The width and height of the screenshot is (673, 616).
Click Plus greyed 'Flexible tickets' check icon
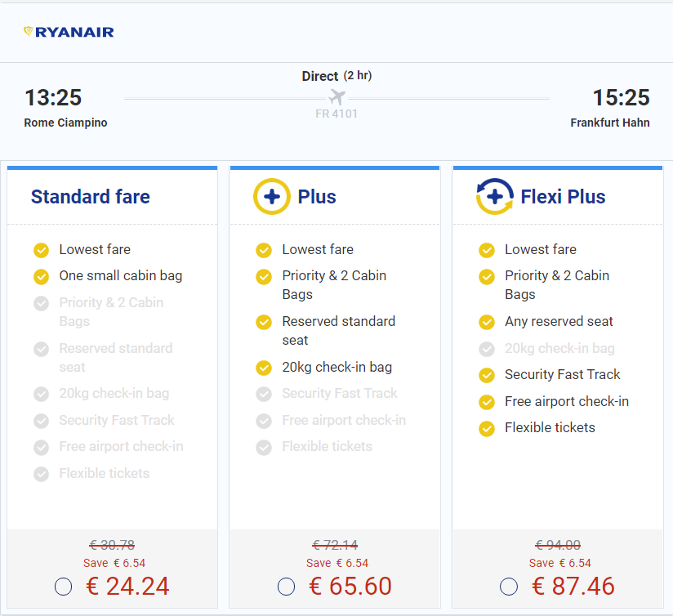(264, 448)
